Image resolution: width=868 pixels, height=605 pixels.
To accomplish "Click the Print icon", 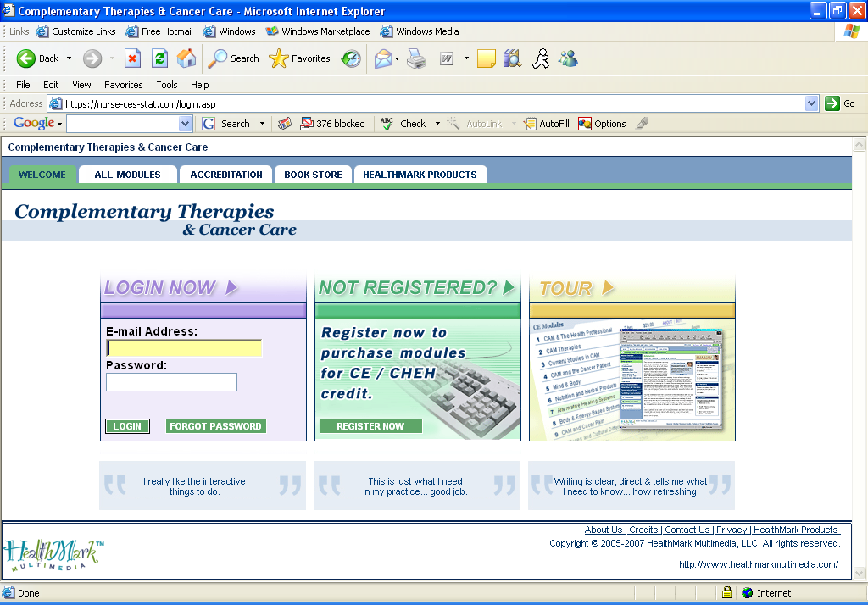I will [416, 58].
